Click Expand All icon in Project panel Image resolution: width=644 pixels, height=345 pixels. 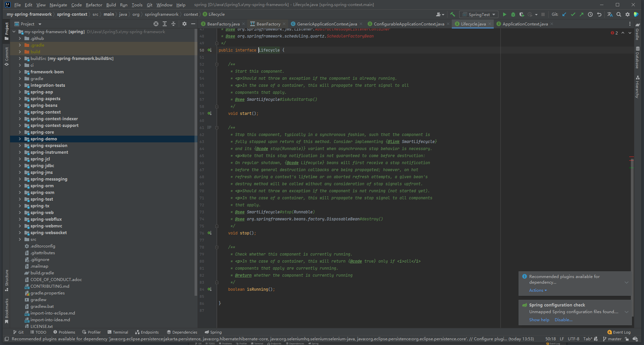coord(165,24)
